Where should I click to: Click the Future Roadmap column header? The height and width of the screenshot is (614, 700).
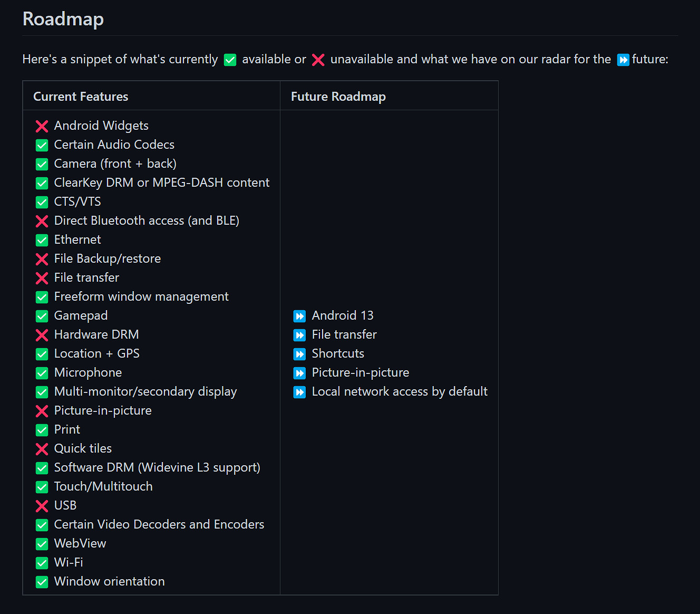pos(338,97)
